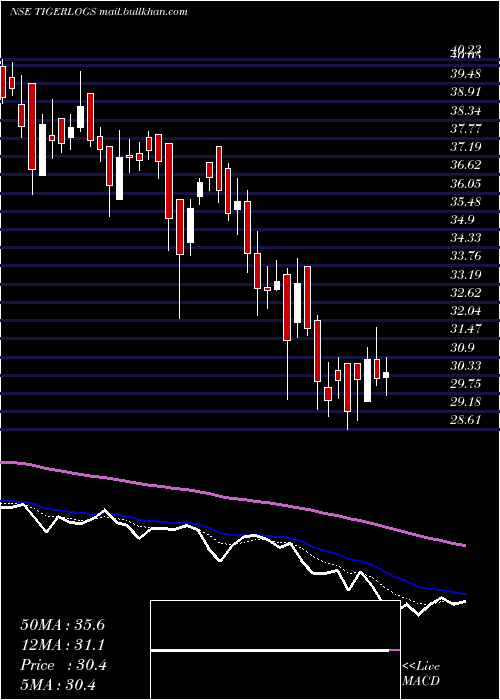The width and height of the screenshot is (500, 700).
Task: Click the 33.19 price axis label
Action: point(465,274)
